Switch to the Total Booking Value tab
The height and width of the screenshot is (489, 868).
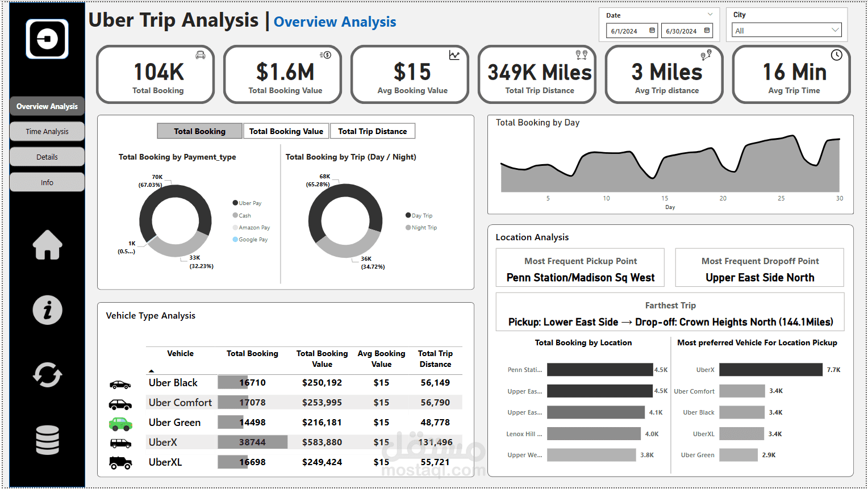coord(286,131)
